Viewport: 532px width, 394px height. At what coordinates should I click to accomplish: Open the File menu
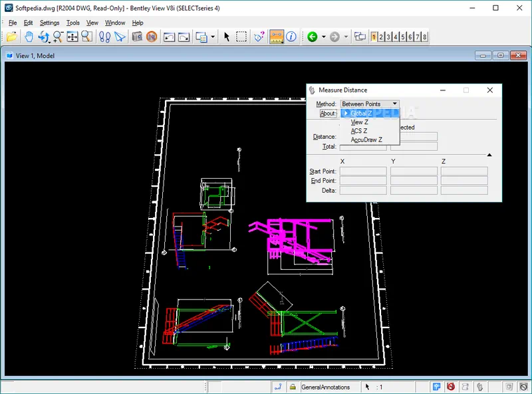pos(13,23)
